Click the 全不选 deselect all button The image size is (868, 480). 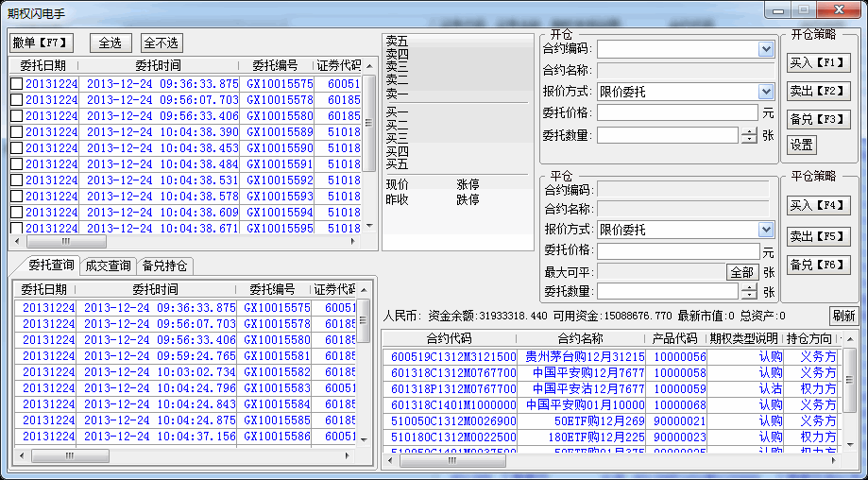tap(162, 43)
